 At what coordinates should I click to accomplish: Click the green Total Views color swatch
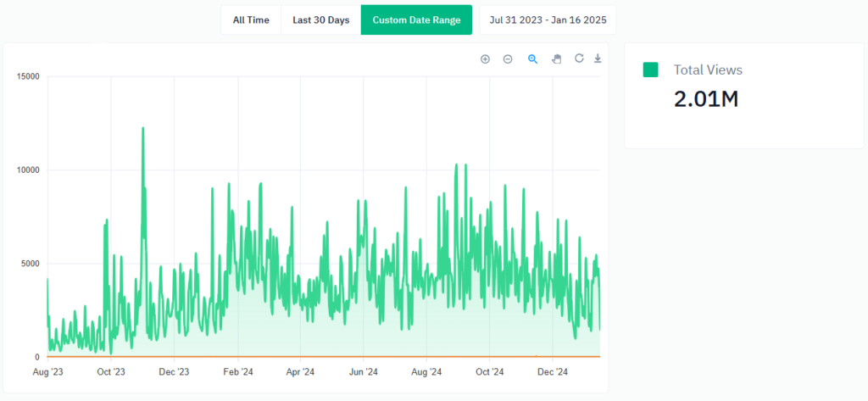(650, 70)
